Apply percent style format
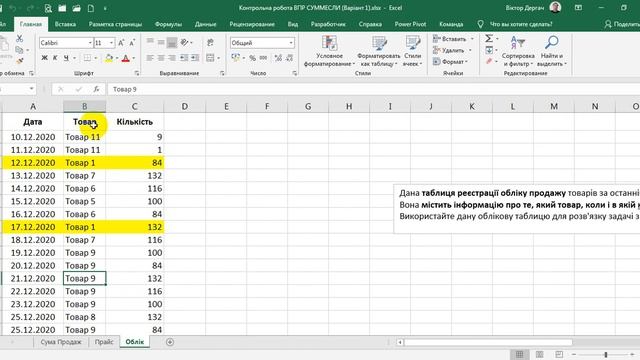 click(252, 58)
